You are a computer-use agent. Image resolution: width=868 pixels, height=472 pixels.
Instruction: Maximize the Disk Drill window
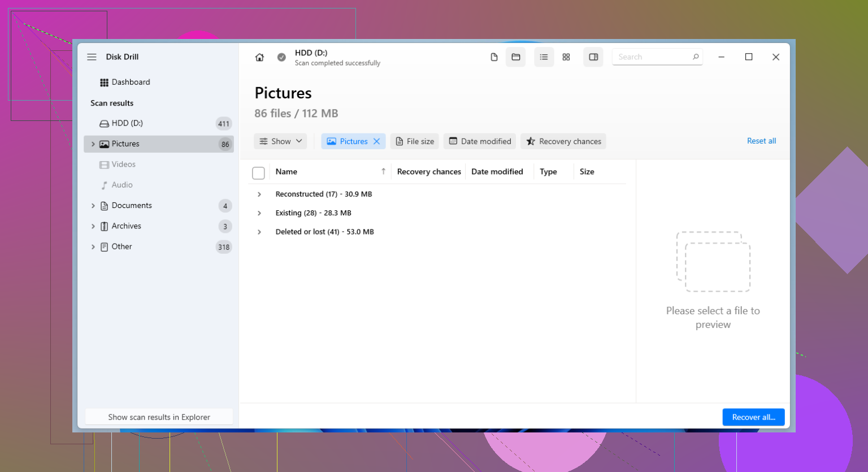[x=749, y=57]
